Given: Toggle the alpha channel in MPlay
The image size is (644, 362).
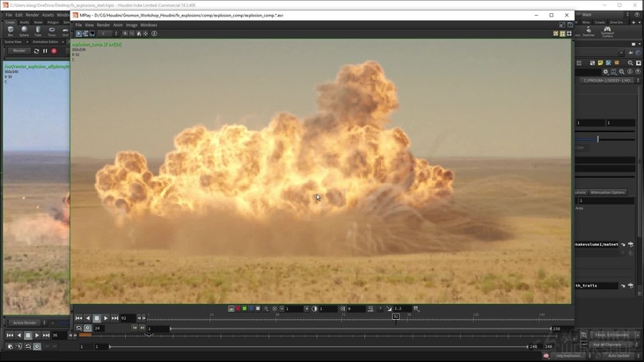Looking at the screenshot, I should (258, 308).
